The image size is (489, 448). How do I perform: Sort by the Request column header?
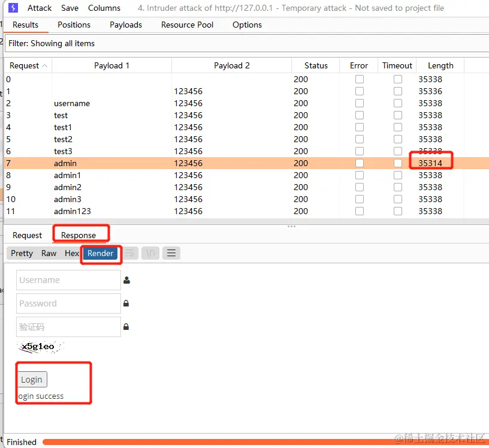tap(28, 65)
